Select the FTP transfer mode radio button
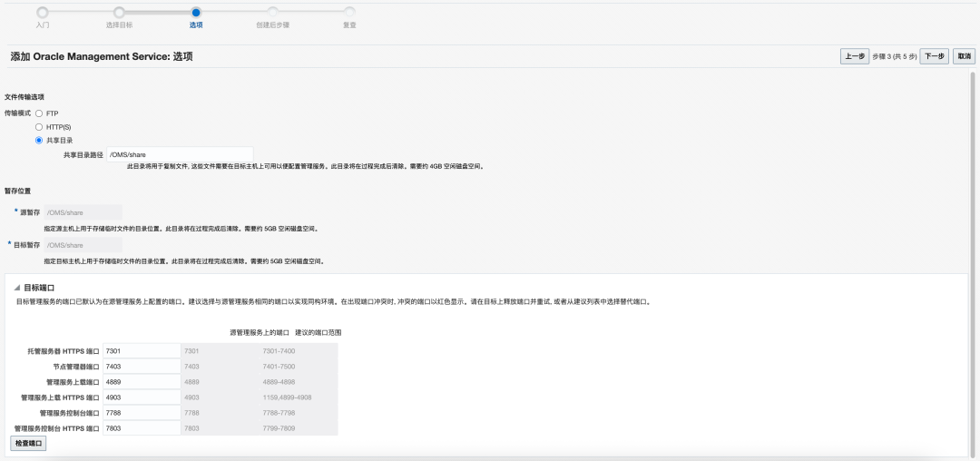This screenshot has height=461, width=980. 39,113
